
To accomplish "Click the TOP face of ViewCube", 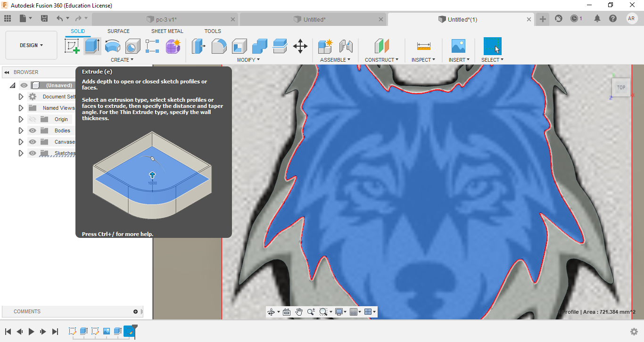I will pyautogui.click(x=621, y=87).
